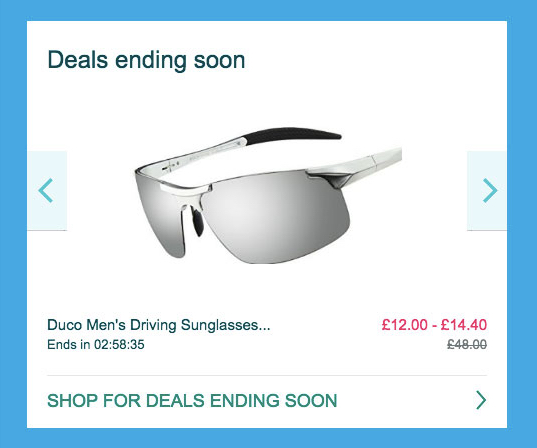Click the mirrored lens of the sunglasses
537x448 pixels.
[277, 217]
